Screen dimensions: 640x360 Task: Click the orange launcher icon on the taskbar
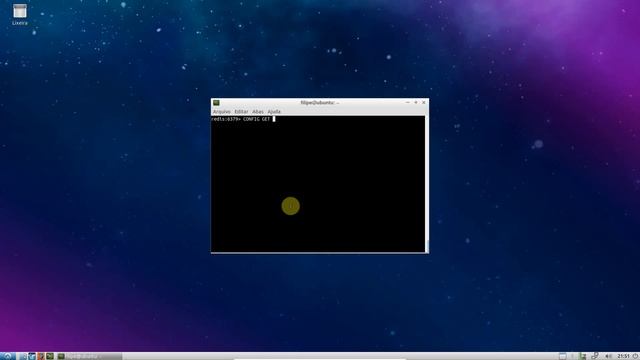click(x=41, y=356)
